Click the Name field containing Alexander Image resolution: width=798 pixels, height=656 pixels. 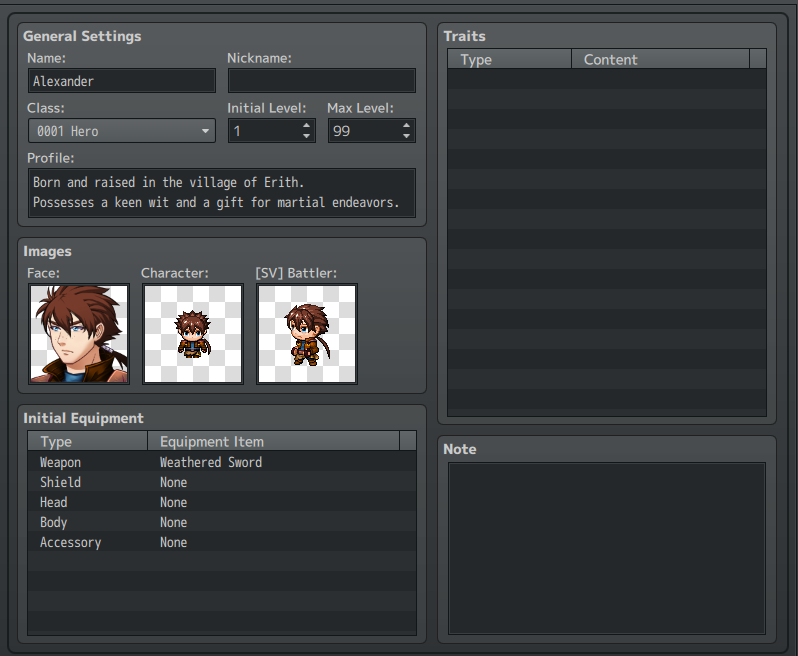(122, 81)
